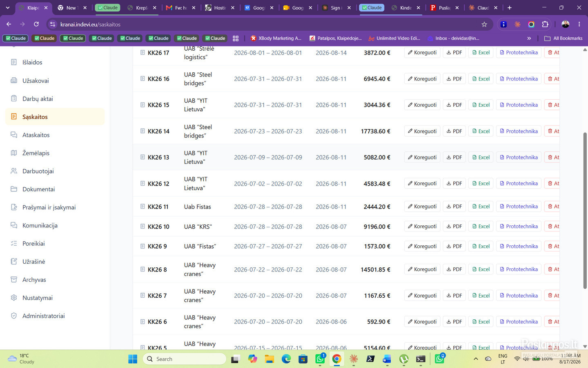Open the Dokumentai folder in the sidebar
The image size is (588, 368).
pos(55,189)
